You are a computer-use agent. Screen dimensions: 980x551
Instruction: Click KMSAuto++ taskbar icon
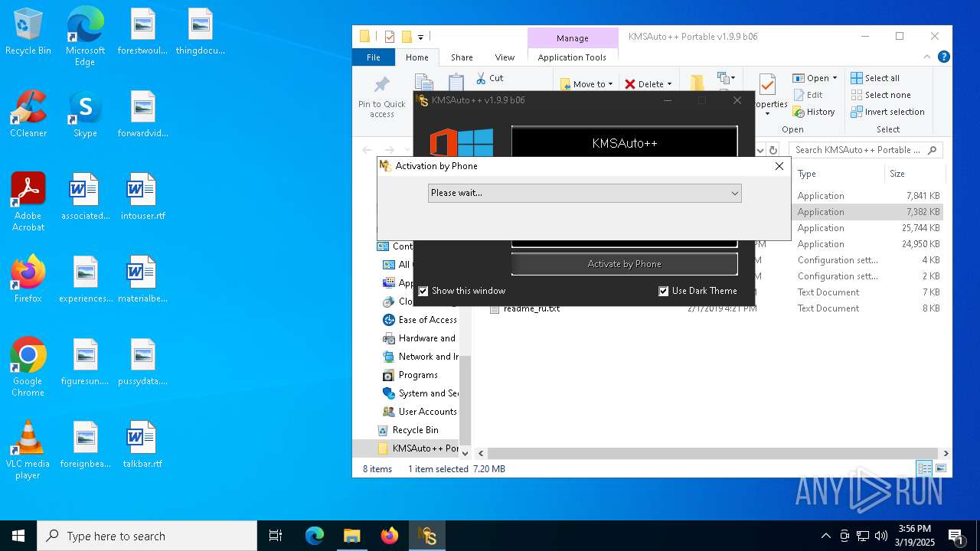tap(426, 536)
